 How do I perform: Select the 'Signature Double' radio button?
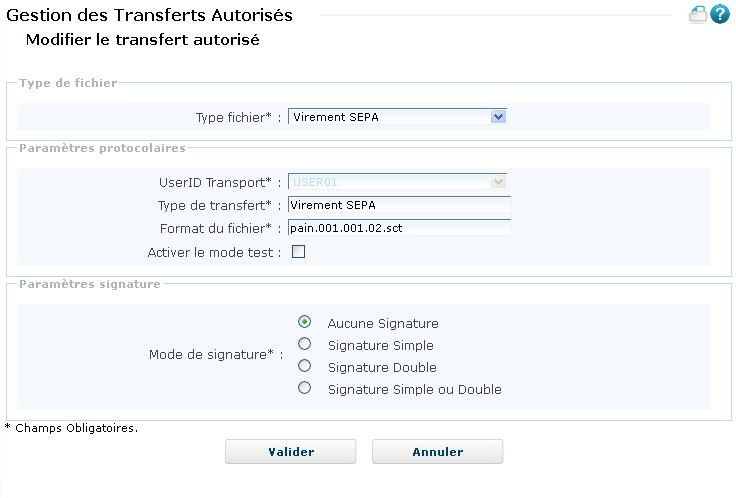(x=305, y=366)
